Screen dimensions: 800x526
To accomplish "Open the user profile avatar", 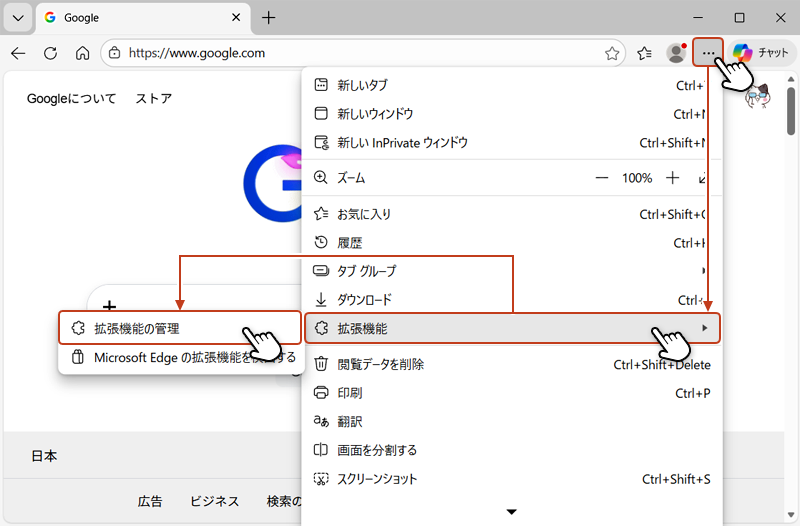I will click(677, 53).
